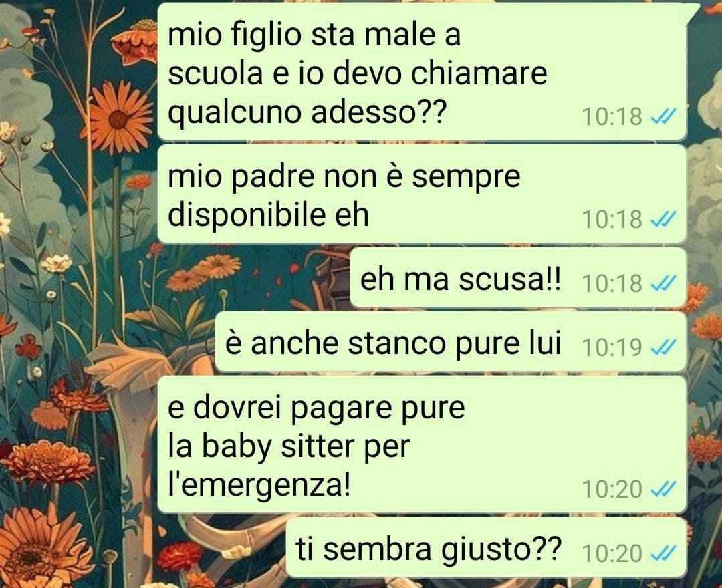
Task: Tap the read ticks on 'è anche stanco pure lui'
Action: tap(663, 347)
